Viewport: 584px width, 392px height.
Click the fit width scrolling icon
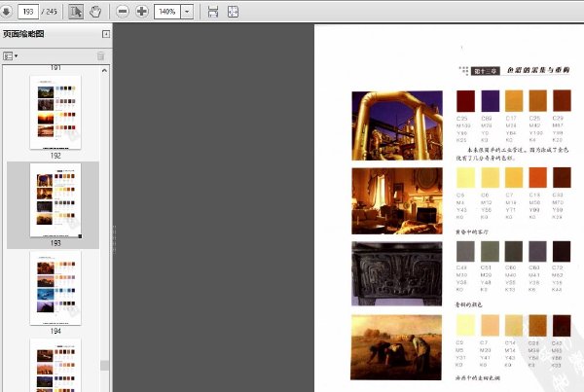coord(213,12)
